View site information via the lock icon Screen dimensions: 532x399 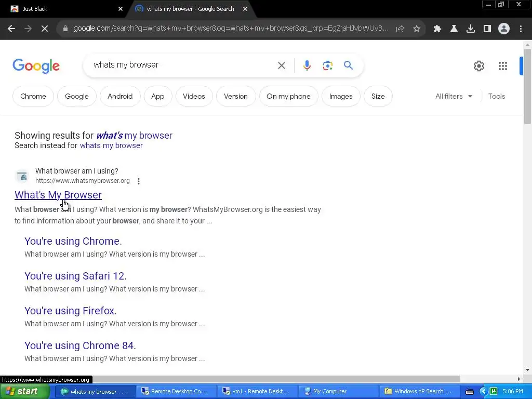click(65, 29)
